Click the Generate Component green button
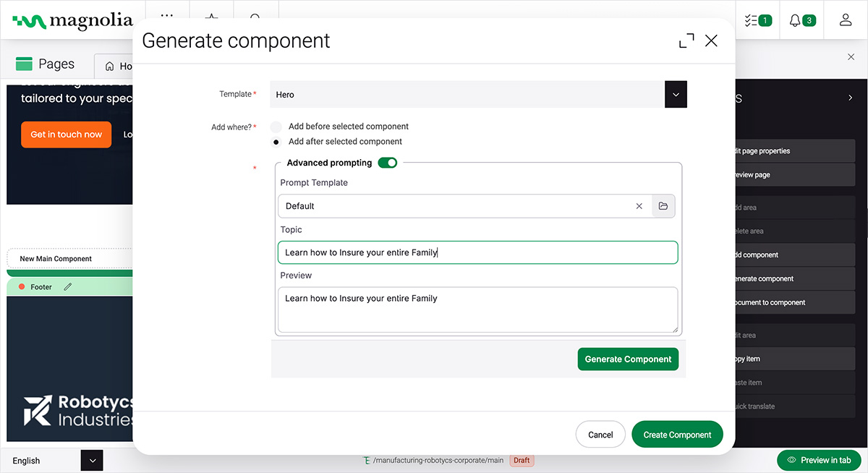This screenshot has width=868, height=473. click(x=628, y=359)
